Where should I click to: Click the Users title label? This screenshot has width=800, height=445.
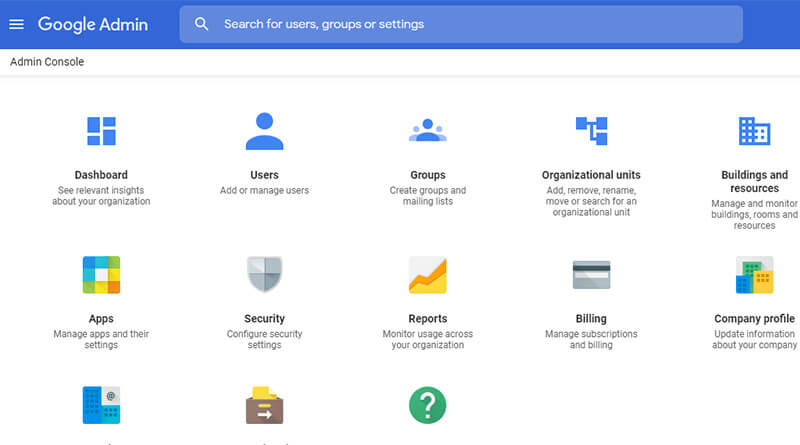(x=264, y=175)
